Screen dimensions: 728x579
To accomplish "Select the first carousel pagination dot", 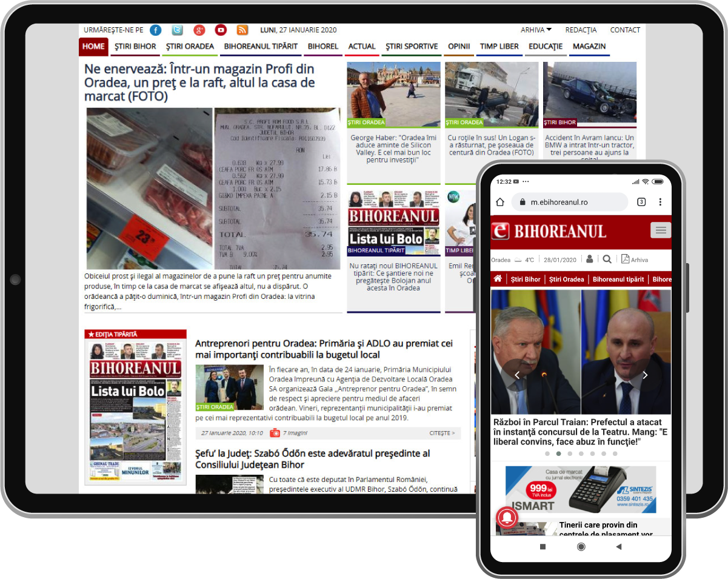I will click(x=547, y=453).
